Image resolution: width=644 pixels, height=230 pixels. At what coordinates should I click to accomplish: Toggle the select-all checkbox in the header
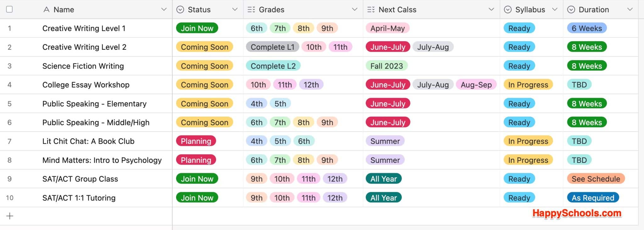pos(10,9)
